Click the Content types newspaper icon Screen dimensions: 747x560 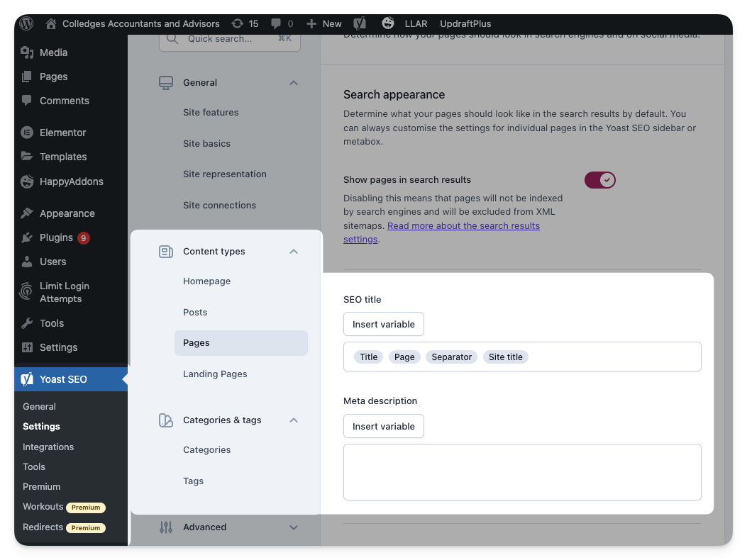point(166,252)
